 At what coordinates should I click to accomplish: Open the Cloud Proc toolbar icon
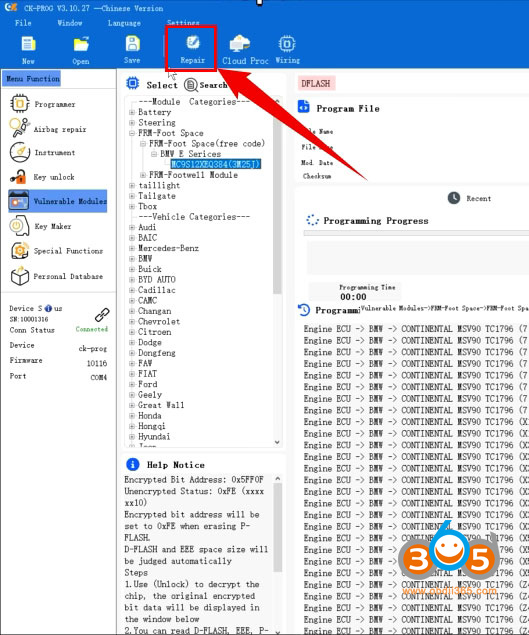240,43
